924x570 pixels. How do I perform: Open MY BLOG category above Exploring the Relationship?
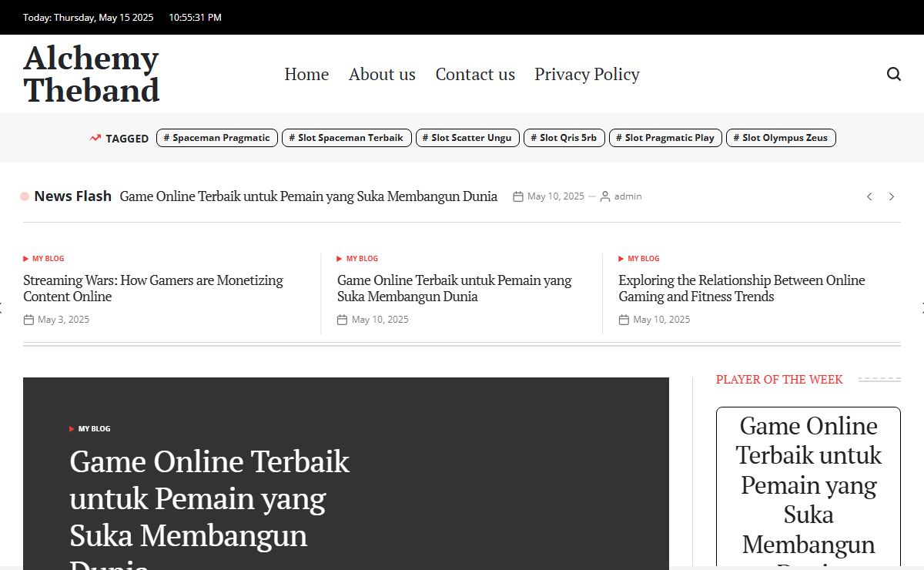point(644,259)
